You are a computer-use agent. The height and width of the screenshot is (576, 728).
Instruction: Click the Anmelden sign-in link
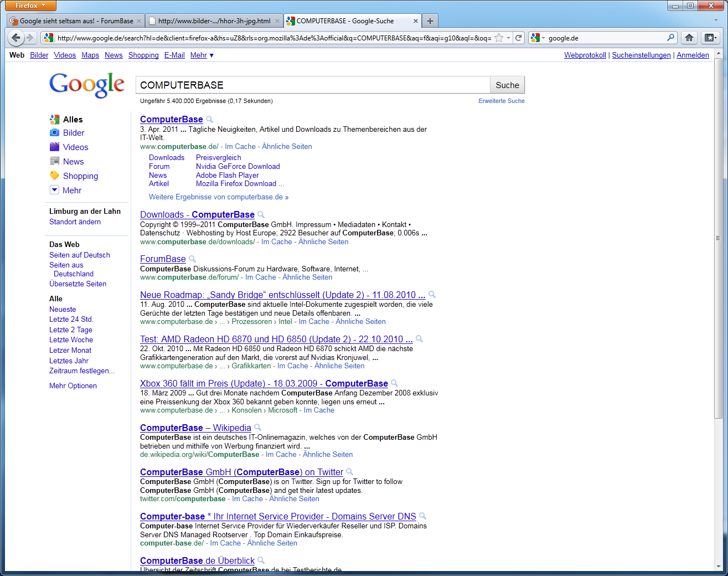(x=693, y=55)
